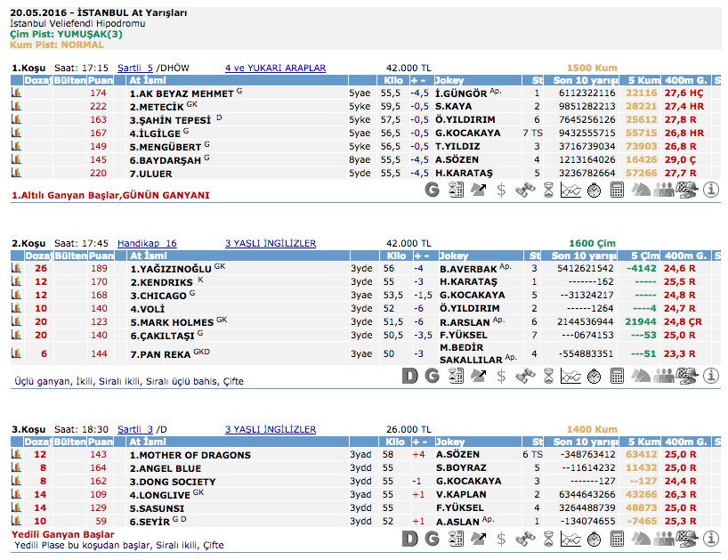Click the G icon in race 1 toolbar
The height and width of the screenshot is (560, 728).
[433, 189]
